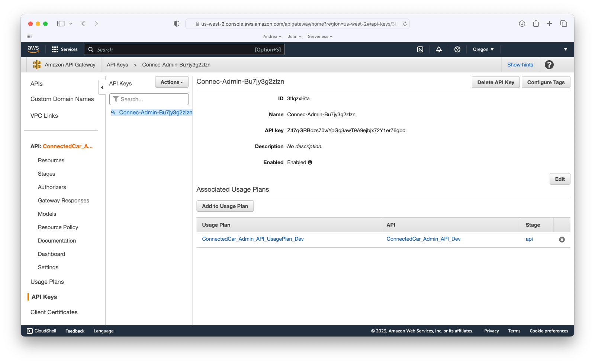
Task: Open the Services grid menu
Action: 64,49
